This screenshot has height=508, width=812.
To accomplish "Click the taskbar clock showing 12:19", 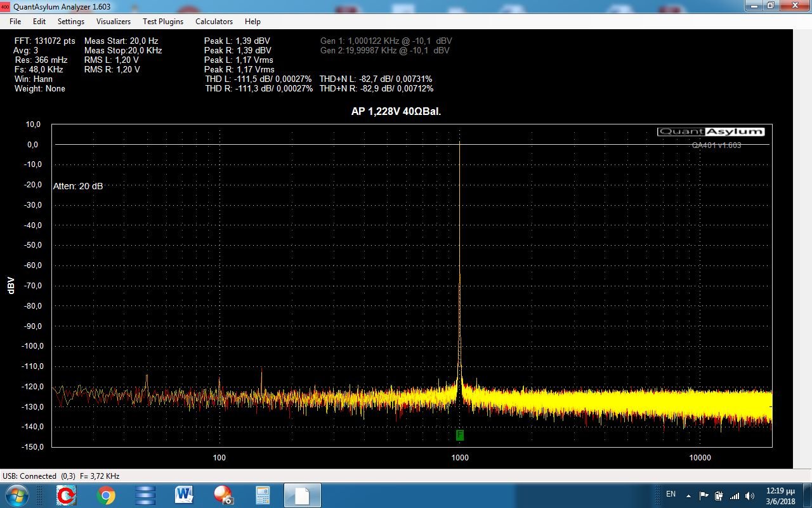I will pos(780,495).
